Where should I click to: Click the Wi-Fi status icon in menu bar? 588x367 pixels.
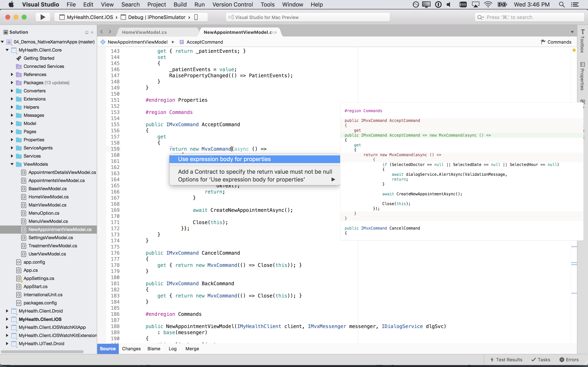[x=487, y=5]
